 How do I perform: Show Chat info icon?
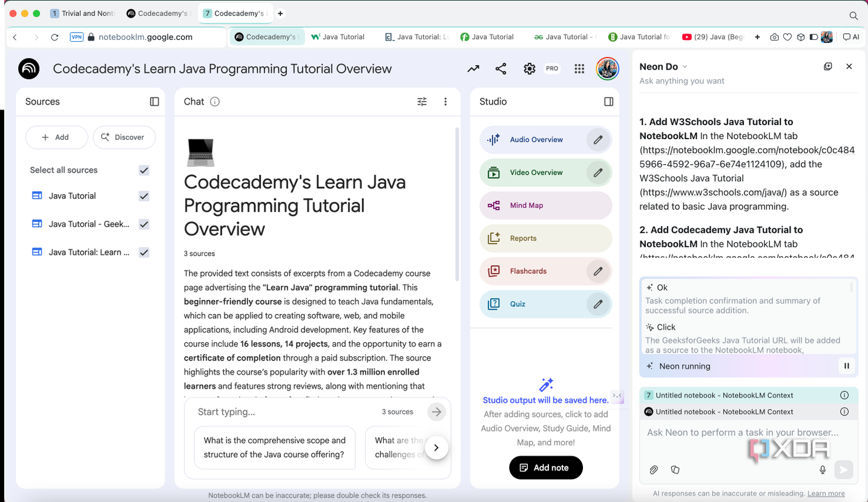[214, 102]
